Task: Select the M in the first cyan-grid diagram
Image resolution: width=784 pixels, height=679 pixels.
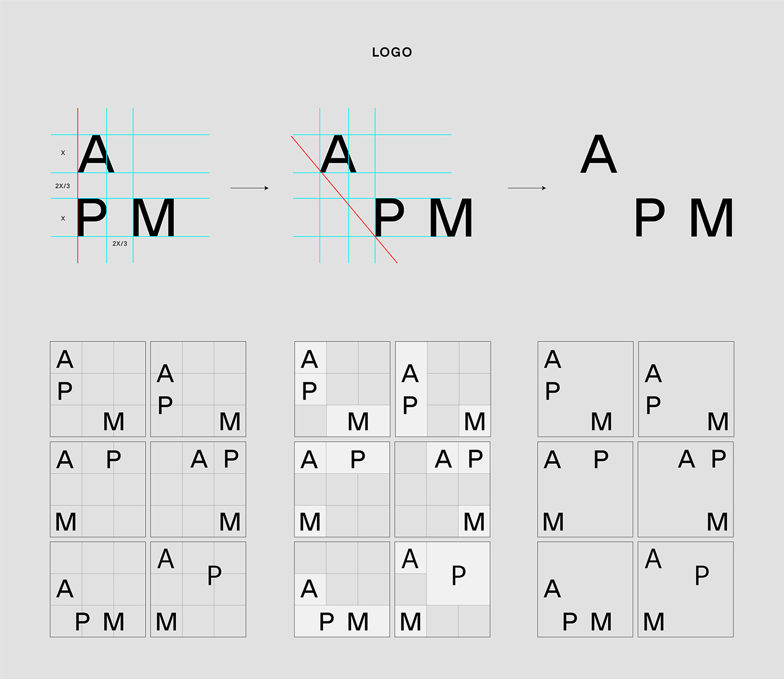Action: pos(154,218)
